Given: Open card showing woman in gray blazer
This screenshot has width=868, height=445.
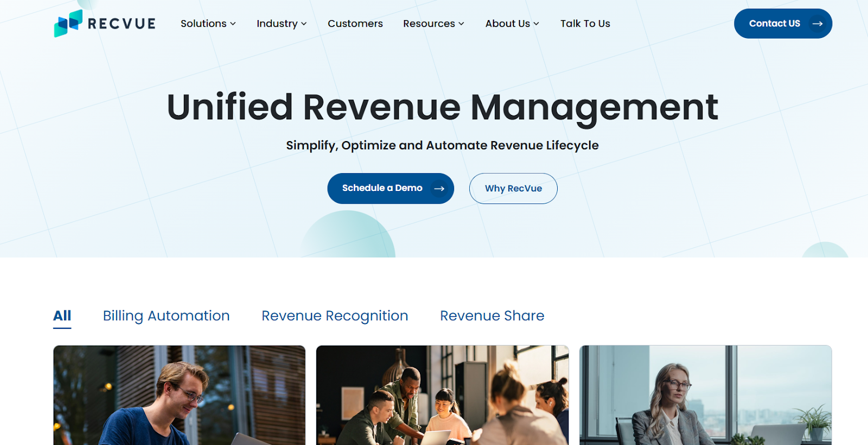Looking at the screenshot, I should pos(705,395).
